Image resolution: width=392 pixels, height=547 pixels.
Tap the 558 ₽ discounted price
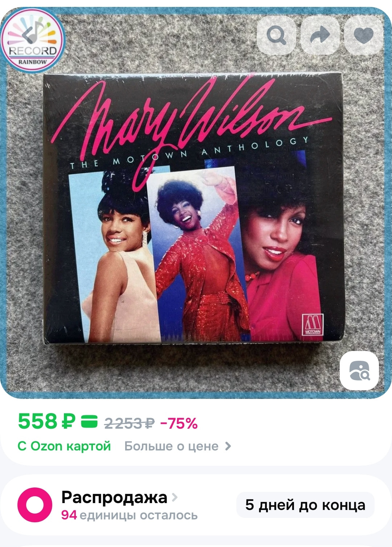47,421
